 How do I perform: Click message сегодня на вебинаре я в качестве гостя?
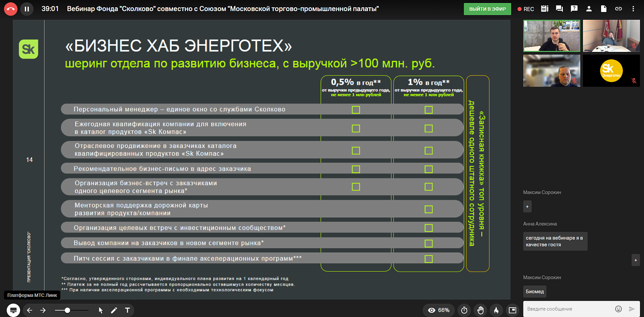click(x=555, y=241)
